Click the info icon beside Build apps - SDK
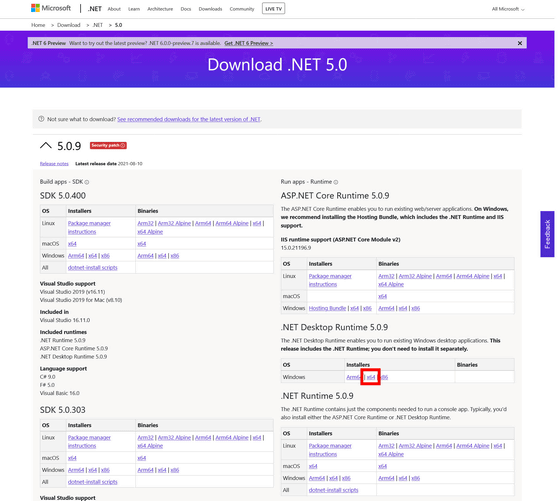The image size is (560, 501). coord(87,182)
